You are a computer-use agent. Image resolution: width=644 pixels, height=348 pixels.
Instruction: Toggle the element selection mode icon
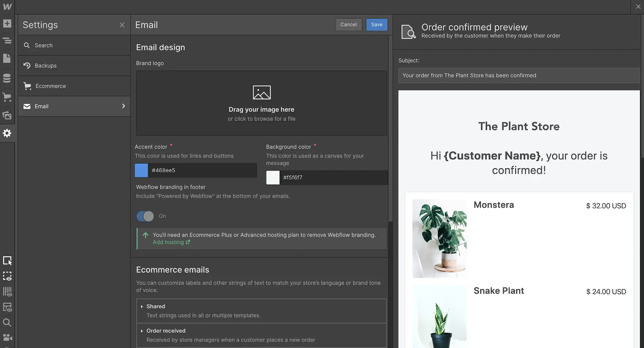(7, 261)
